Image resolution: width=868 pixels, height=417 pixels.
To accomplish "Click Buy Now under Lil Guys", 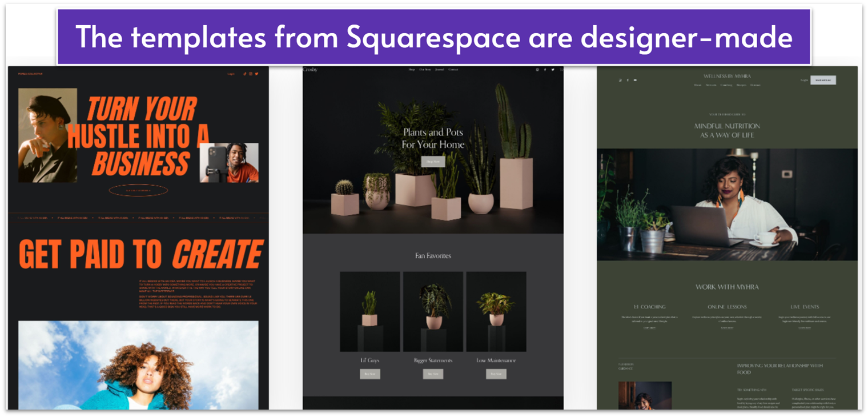I will point(370,374).
